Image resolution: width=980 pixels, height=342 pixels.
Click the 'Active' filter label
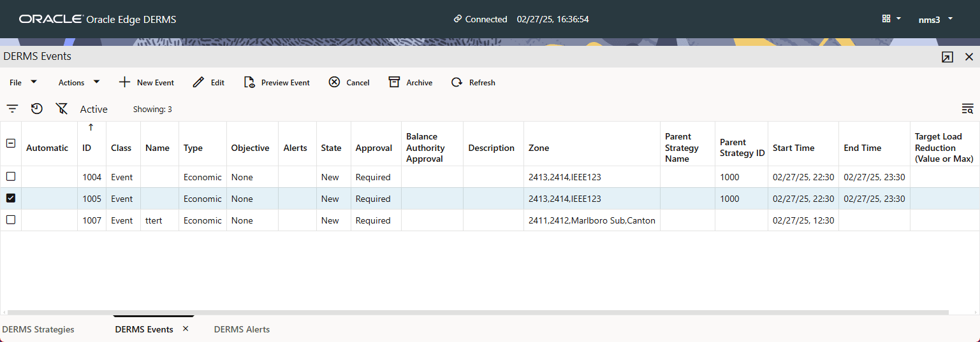click(94, 110)
